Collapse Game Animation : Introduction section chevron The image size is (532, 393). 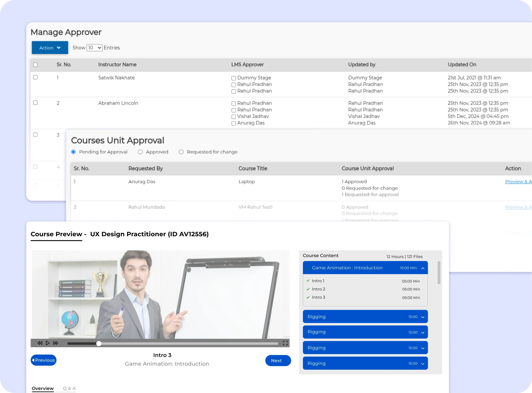(x=423, y=268)
